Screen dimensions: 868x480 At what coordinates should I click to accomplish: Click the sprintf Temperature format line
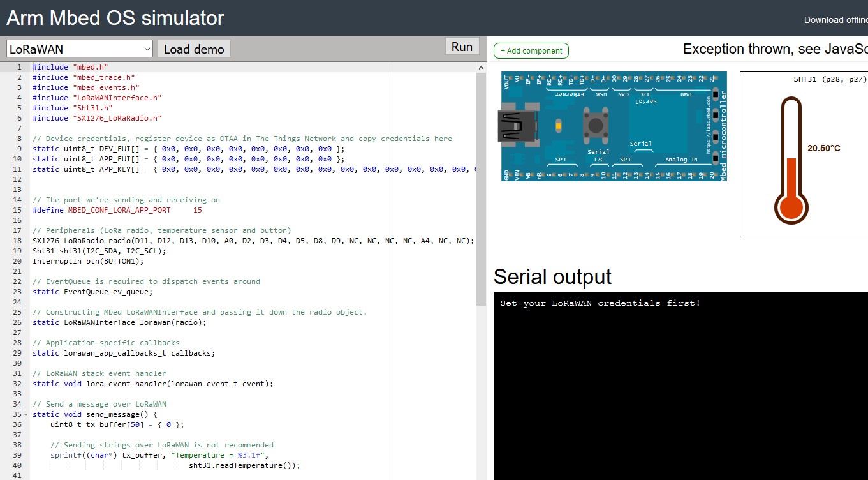pos(159,455)
